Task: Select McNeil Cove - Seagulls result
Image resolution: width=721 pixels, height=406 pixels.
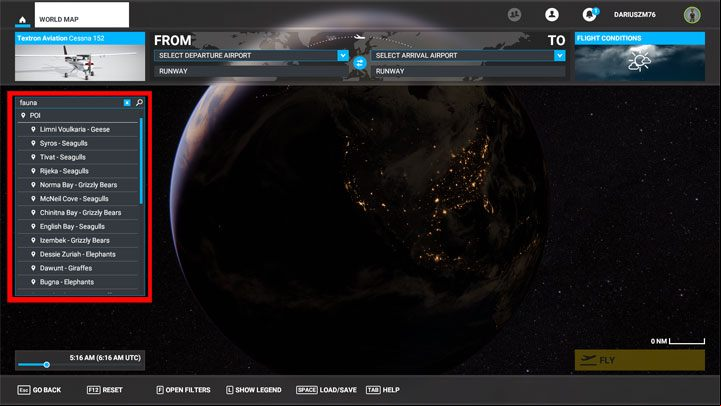Action: pyautogui.click(x=78, y=199)
